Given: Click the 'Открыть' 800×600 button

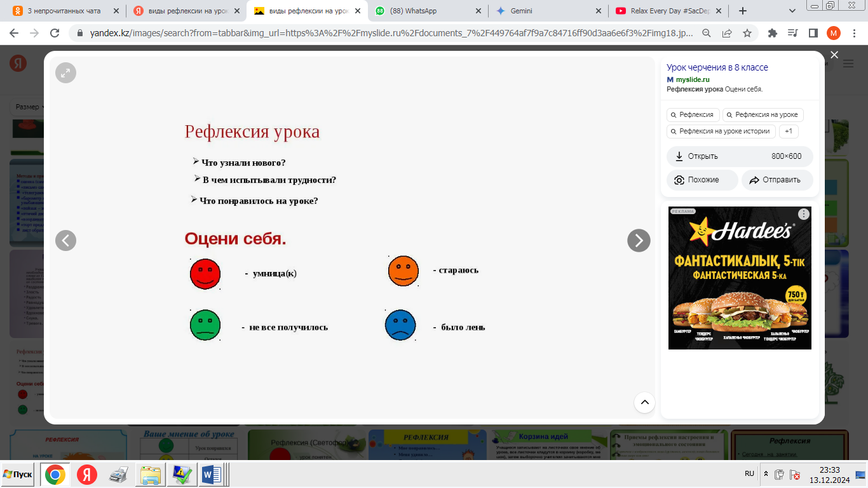Looking at the screenshot, I should coord(740,156).
